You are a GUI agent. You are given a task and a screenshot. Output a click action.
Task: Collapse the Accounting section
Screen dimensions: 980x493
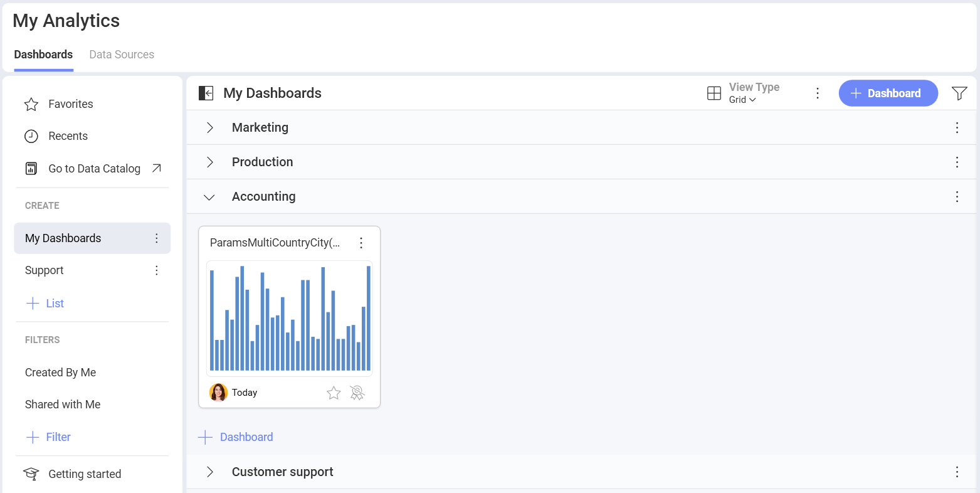coord(209,198)
